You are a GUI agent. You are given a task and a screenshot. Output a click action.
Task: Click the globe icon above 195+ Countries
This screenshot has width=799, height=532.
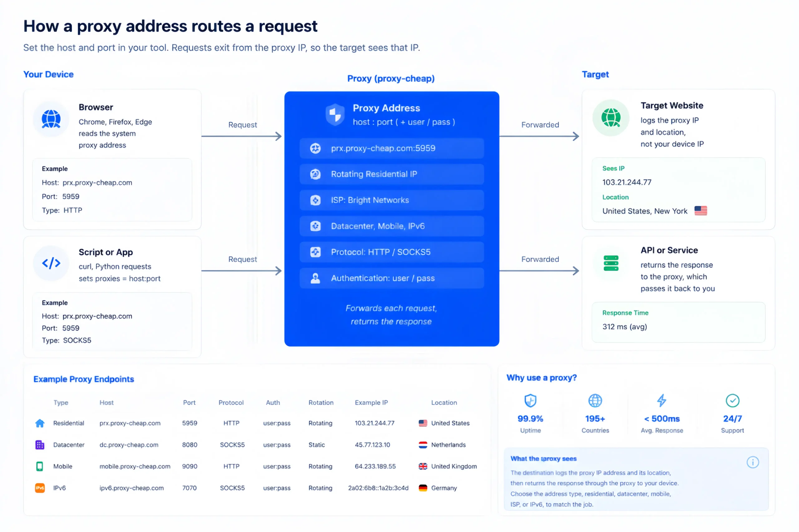tap(595, 401)
